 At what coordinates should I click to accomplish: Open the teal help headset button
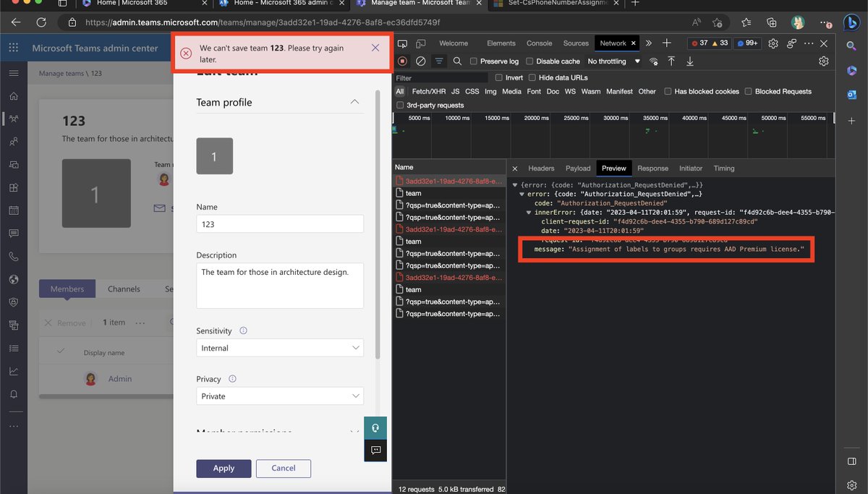coord(375,427)
